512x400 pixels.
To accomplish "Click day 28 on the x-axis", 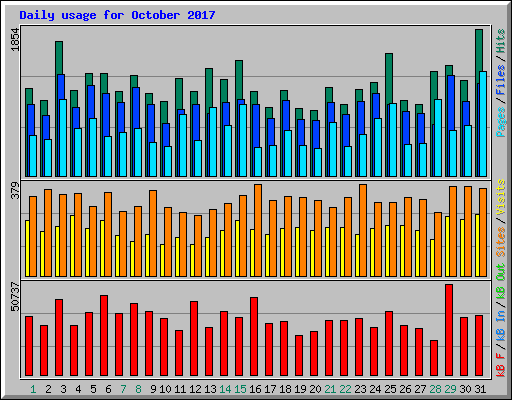I will point(435,389).
